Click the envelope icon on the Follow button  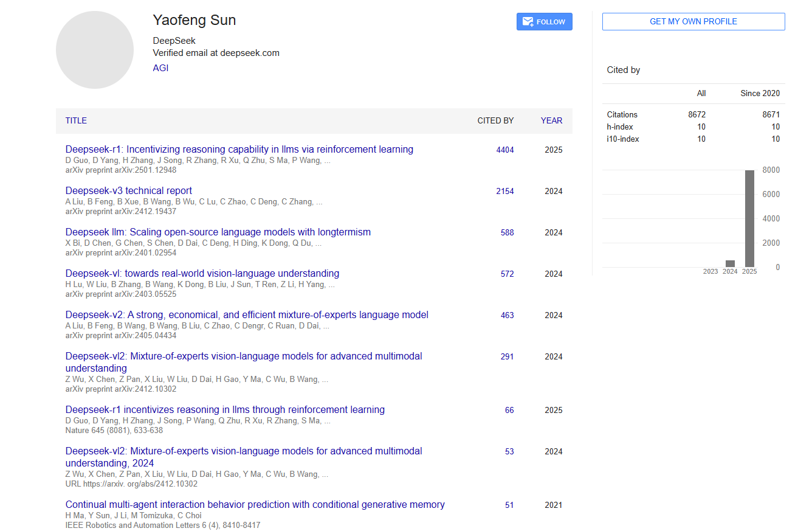pyautogui.click(x=526, y=21)
